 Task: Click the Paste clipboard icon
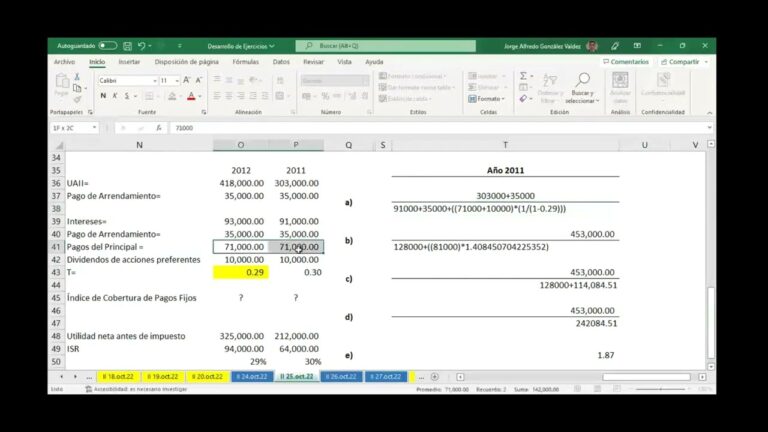click(x=62, y=81)
